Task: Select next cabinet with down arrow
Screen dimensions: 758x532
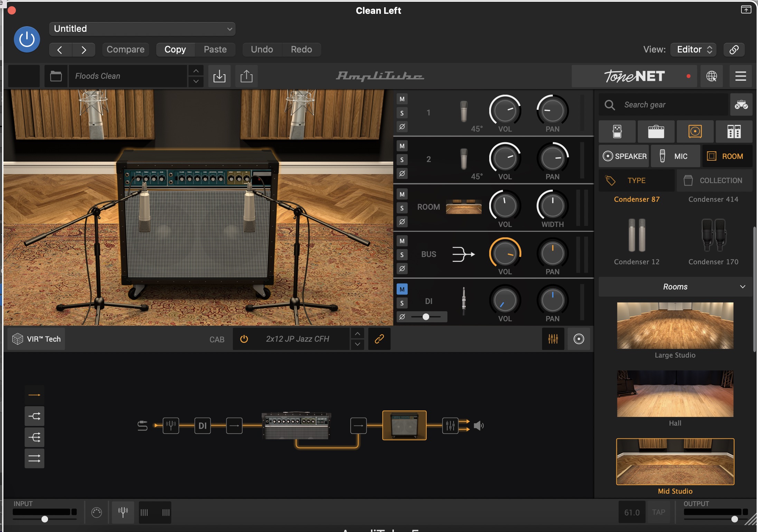Action: coord(358,344)
